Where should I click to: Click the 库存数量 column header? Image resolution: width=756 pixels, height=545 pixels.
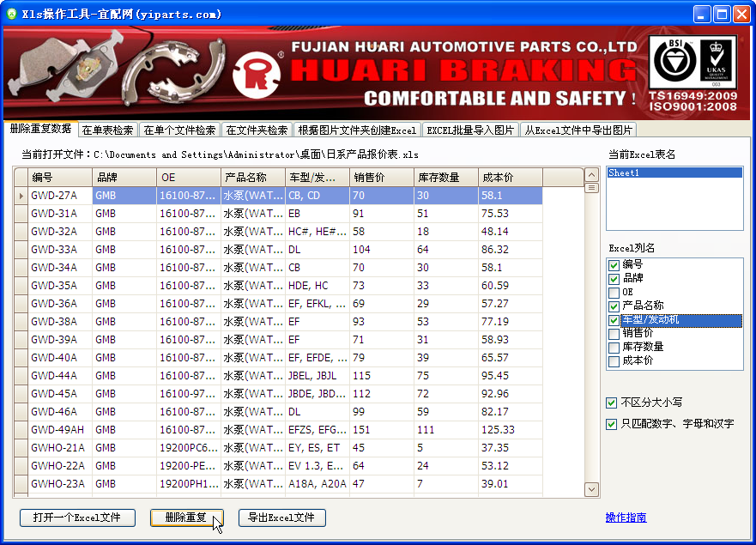(446, 178)
